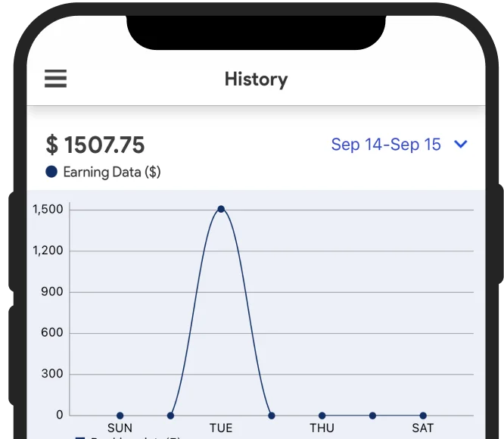Screen dimensions: 504x439
Task: Click the data point between SUN and TUE
Action: coord(170,416)
